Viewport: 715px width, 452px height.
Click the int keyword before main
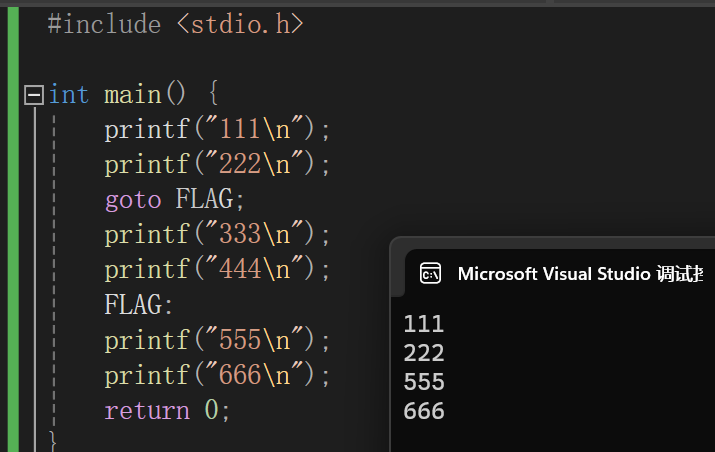pos(68,95)
